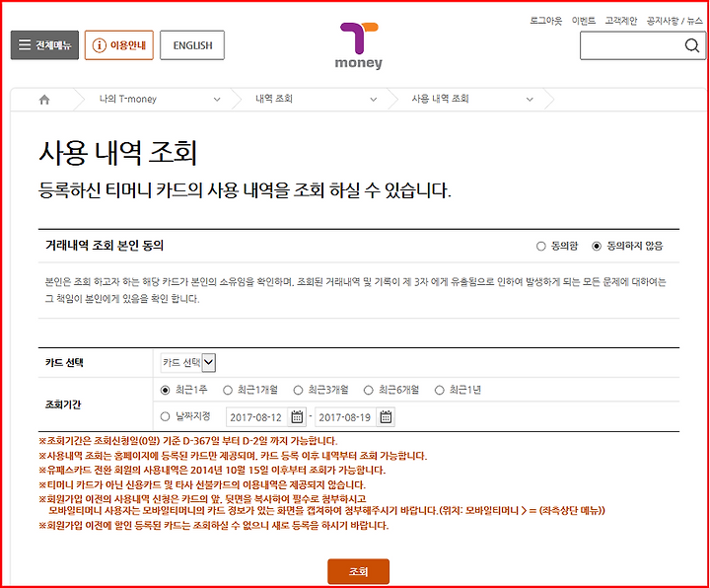Click the end date field 2017-08-19

pos(345,417)
